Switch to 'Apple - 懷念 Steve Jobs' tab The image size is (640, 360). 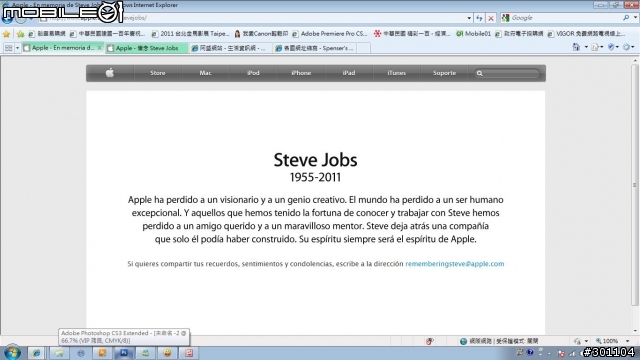tap(146, 48)
